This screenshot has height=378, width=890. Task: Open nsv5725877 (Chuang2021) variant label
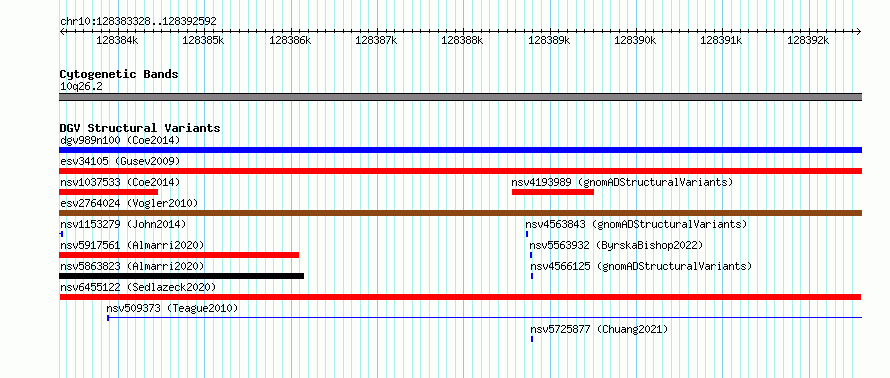[x=599, y=329]
